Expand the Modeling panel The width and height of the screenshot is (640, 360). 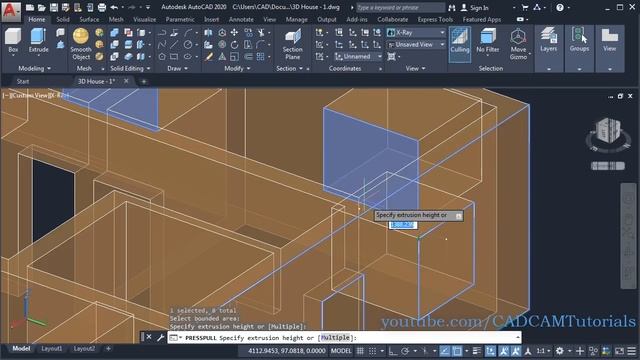click(34, 69)
